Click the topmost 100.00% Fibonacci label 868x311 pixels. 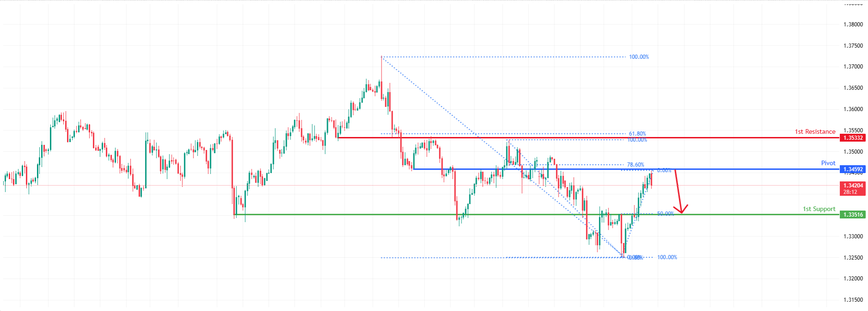coord(639,57)
